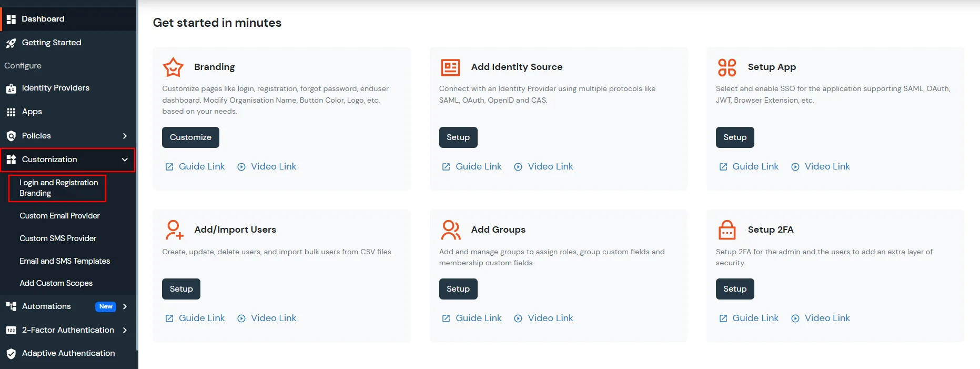Click the Adaptive Authentication shield icon
The height and width of the screenshot is (369, 980).
(11, 353)
